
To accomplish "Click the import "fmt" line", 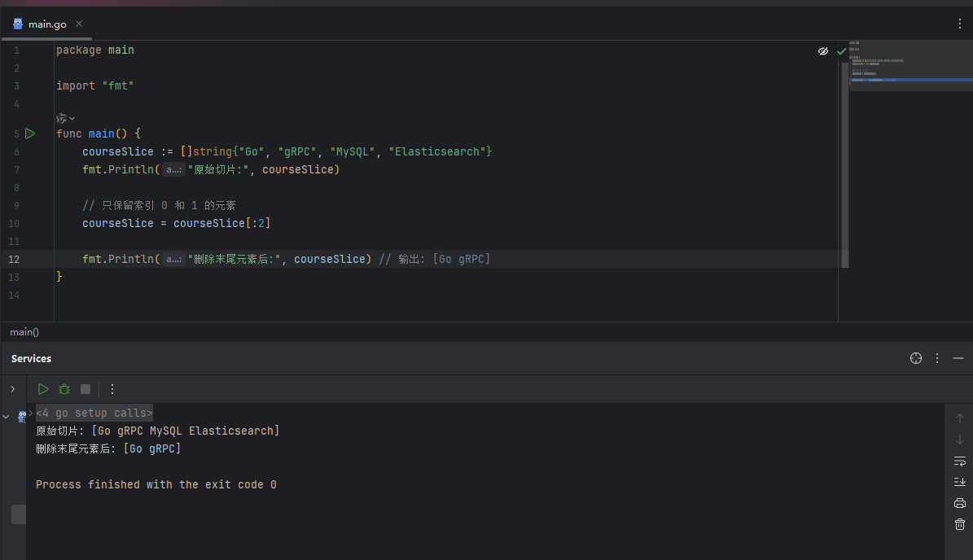I will pyautogui.click(x=95, y=85).
